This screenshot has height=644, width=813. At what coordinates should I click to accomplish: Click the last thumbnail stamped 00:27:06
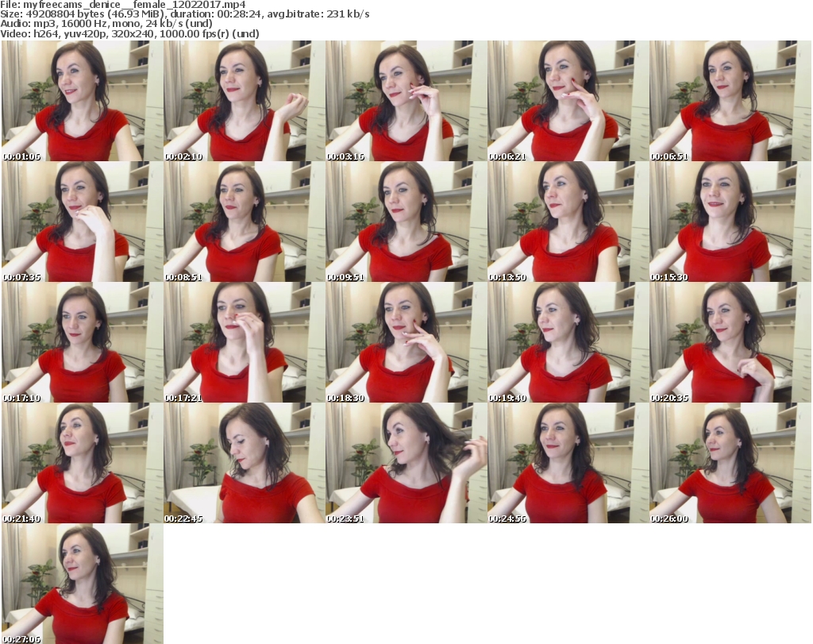tap(83, 584)
